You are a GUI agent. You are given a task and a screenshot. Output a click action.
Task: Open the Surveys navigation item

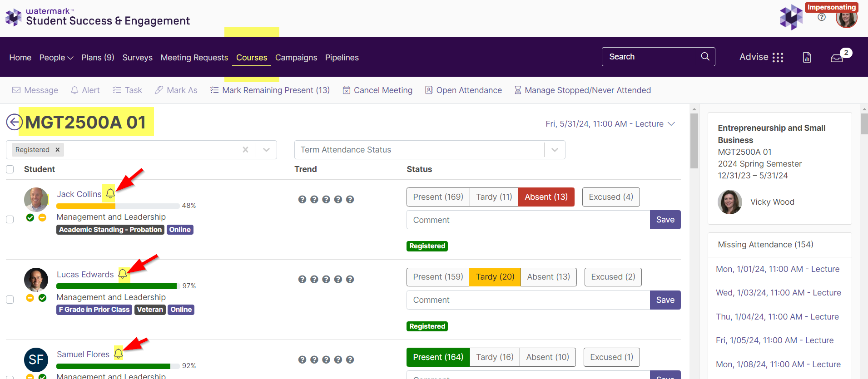(x=138, y=58)
